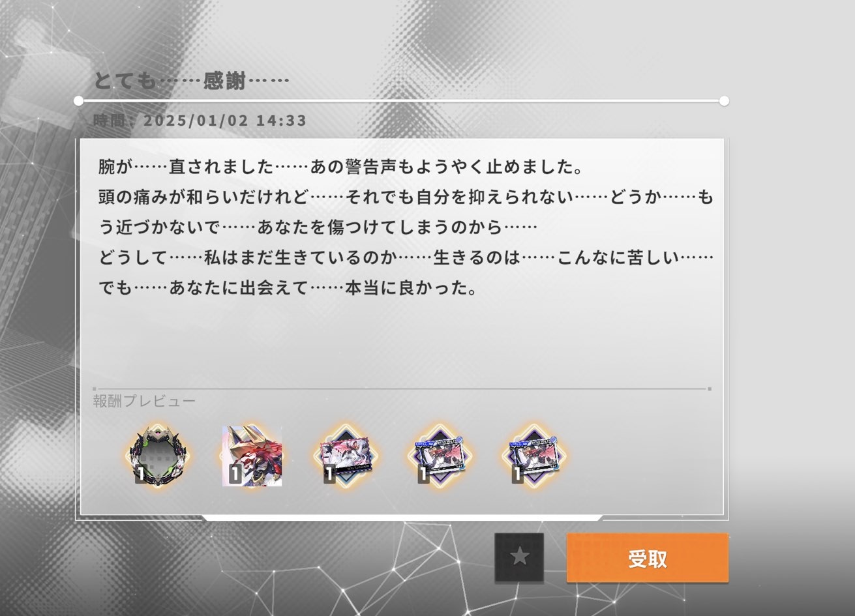Click the message line starting 腕が……直されました

[340, 167]
